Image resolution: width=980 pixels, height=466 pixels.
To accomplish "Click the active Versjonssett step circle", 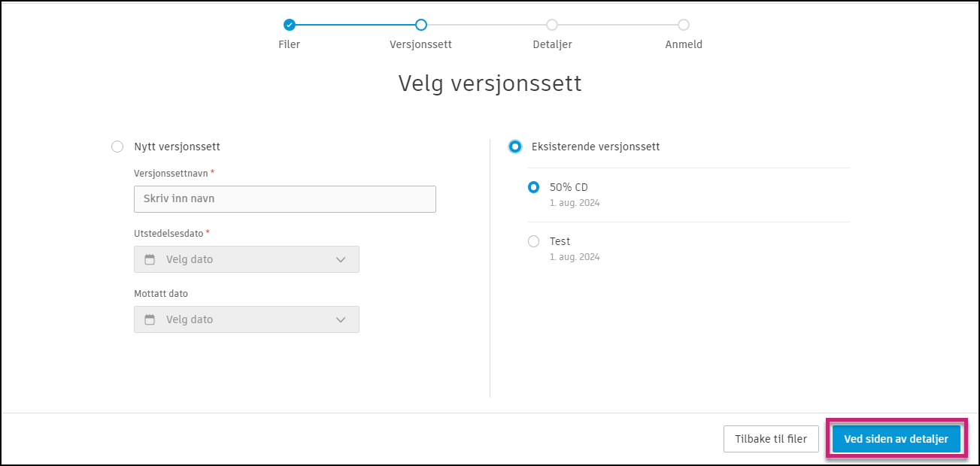I will point(420,25).
